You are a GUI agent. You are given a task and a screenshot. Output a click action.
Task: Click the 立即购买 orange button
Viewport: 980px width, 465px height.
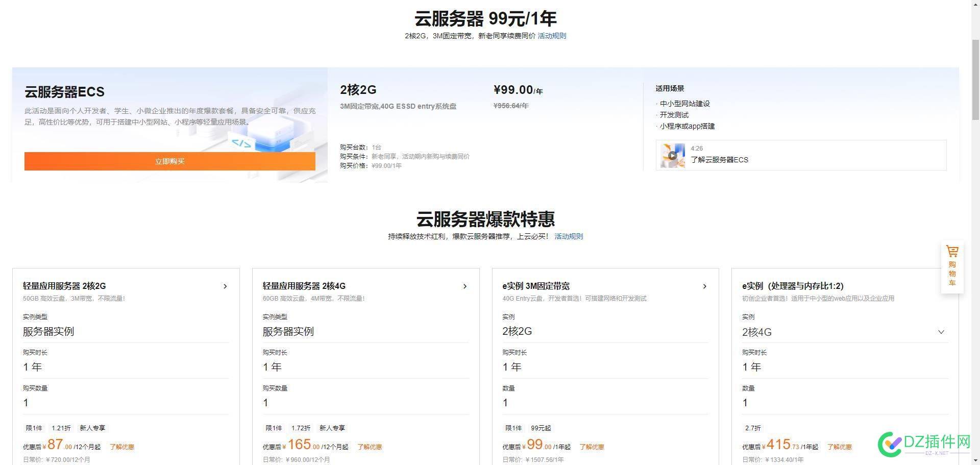[x=170, y=161]
